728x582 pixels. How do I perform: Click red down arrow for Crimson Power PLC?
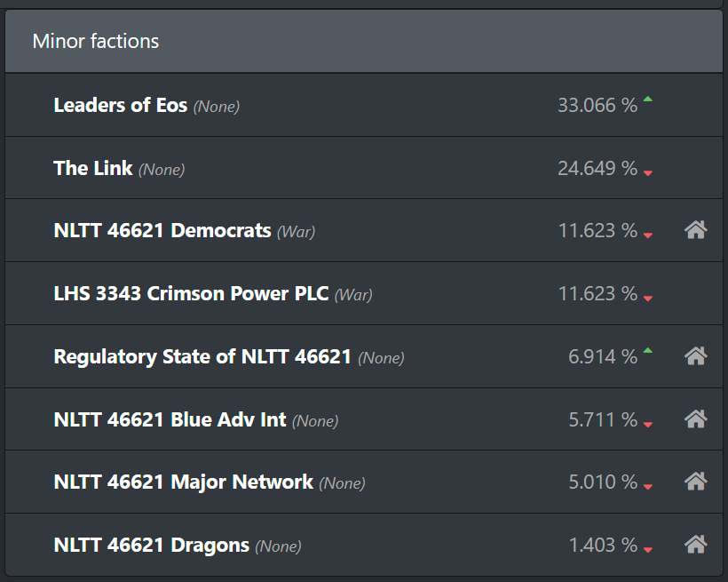tap(648, 299)
